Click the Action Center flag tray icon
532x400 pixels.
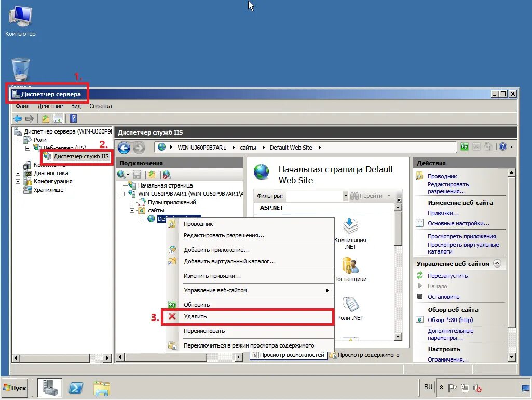tap(452, 388)
